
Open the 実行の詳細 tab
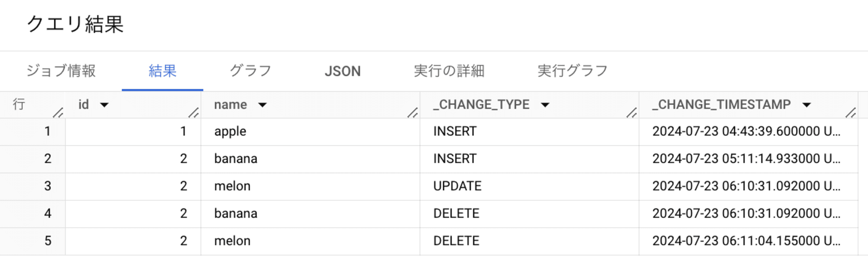449,71
